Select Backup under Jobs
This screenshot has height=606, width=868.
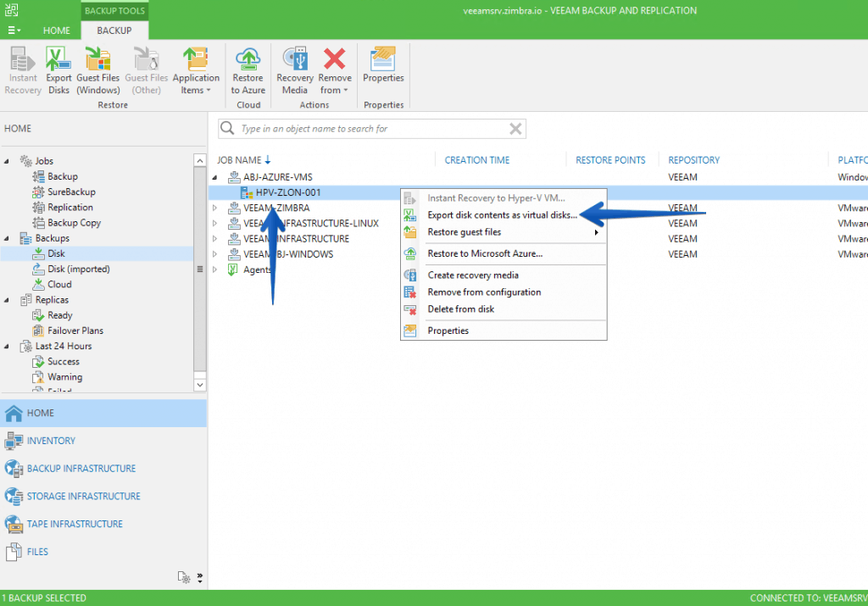[x=62, y=176]
